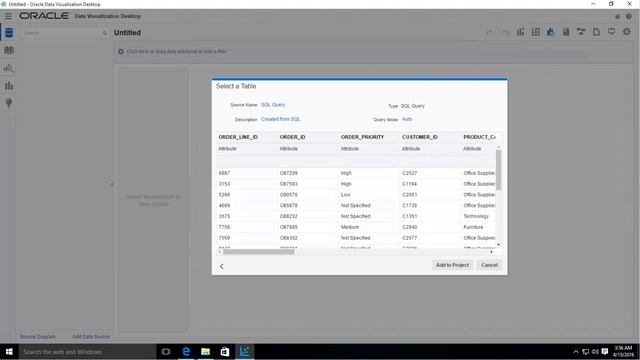
Task: Click the ORDER_PRIORITY column header
Action: click(x=362, y=137)
